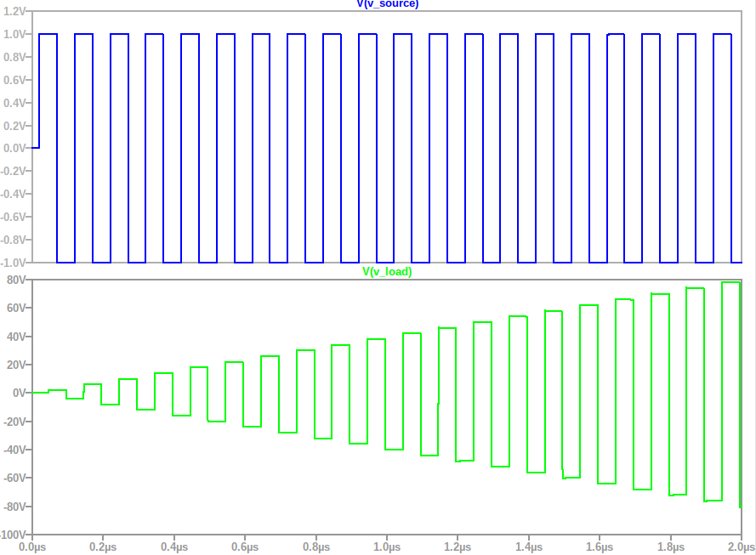The image size is (756, 555).
Task: Click the 0.4µs time axis label
Action: [174, 547]
